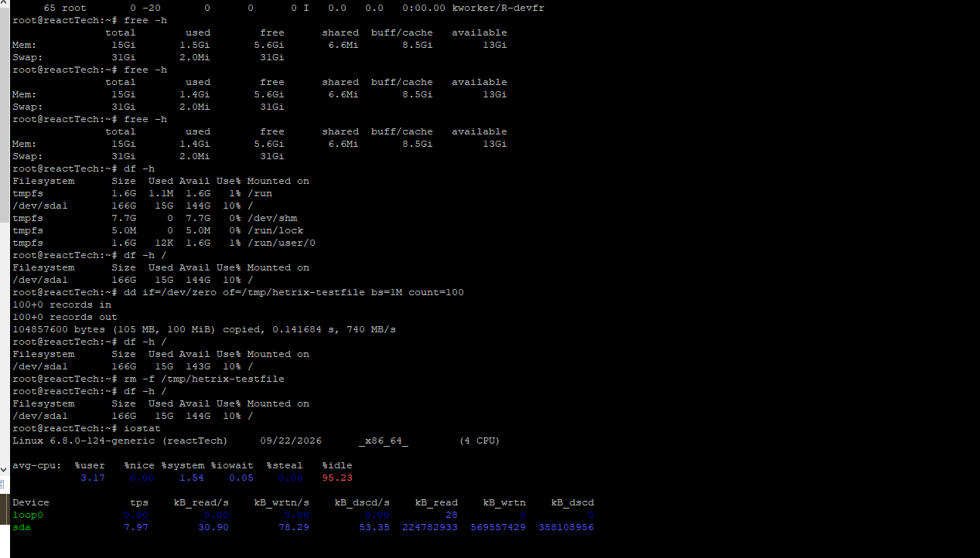This screenshot has width=980, height=558.
Task: Click the kB_read/s column header
Action: pyautogui.click(x=201, y=502)
